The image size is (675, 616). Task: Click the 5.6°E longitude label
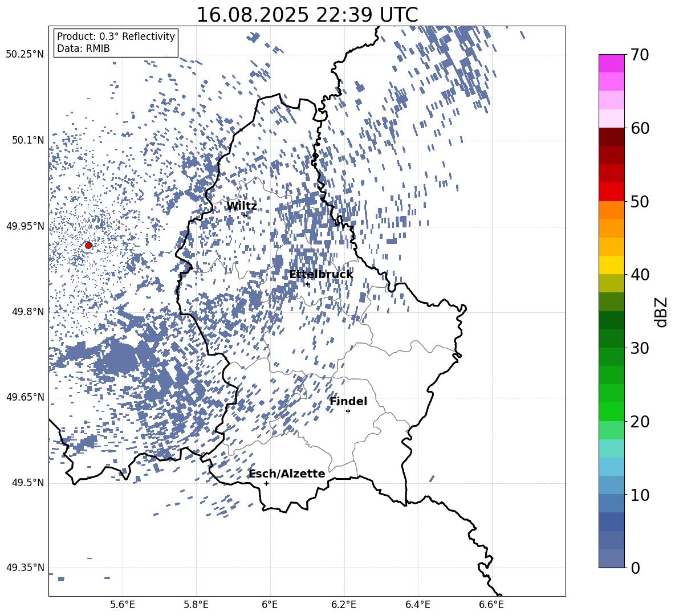coord(123,605)
